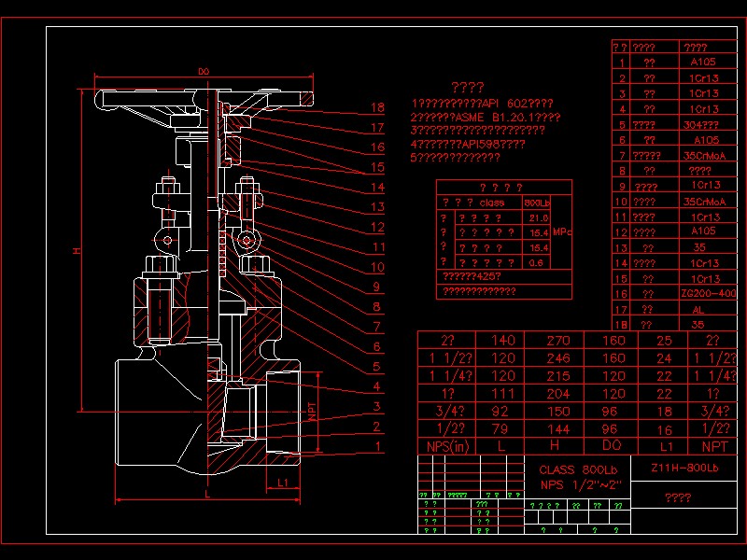The width and height of the screenshot is (747, 560).
Task: Click the 92 value in the dimension table
Action: coord(500,412)
